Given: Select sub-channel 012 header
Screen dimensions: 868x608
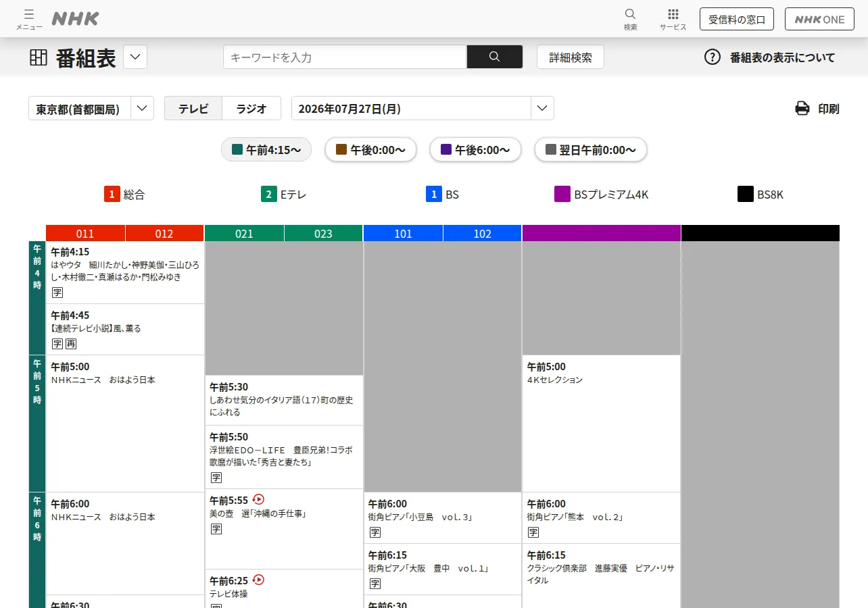Looking at the screenshot, I should pos(164,234).
